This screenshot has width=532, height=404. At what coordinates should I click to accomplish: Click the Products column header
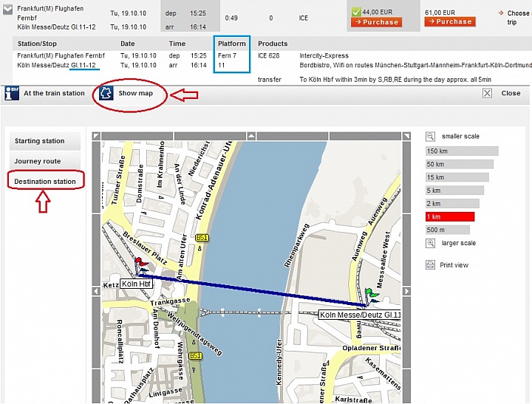pyautogui.click(x=273, y=44)
